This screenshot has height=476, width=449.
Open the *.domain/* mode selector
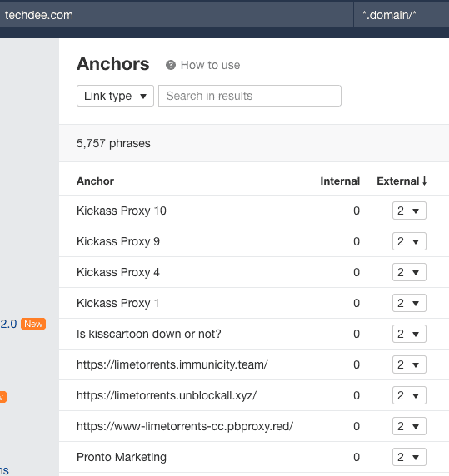(x=402, y=15)
